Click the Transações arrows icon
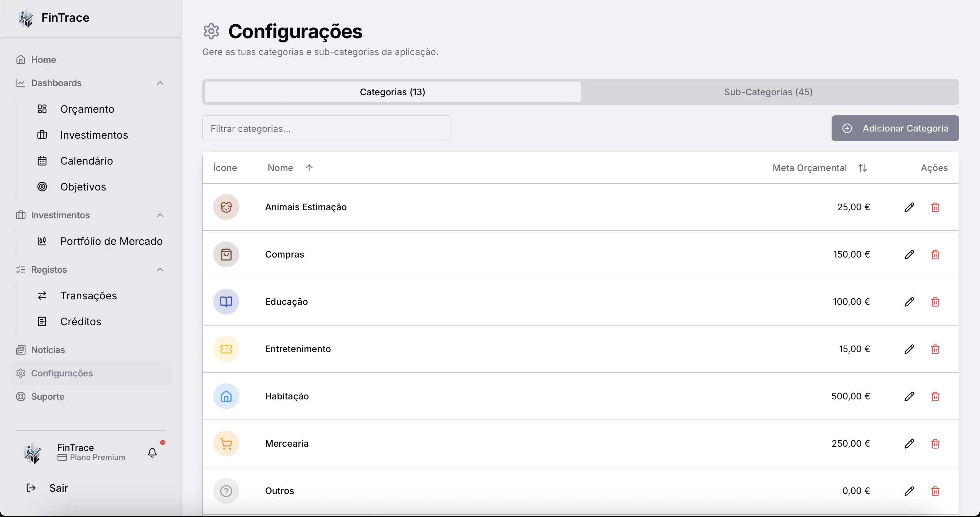The height and width of the screenshot is (517, 980). (42, 295)
